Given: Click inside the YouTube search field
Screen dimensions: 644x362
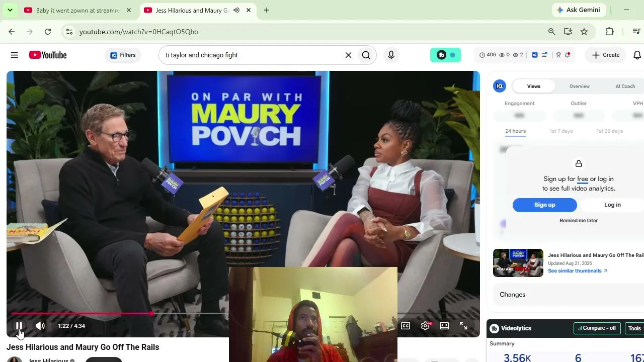Looking at the screenshot, I should pyautogui.click(x=252, y=55).
